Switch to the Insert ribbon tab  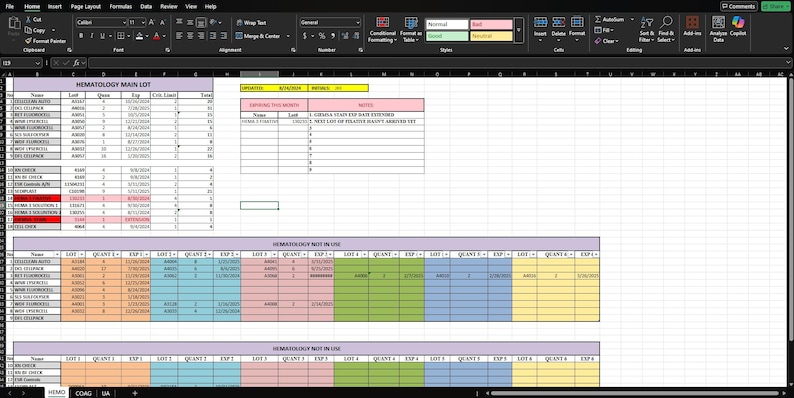click(x=55, y=7)
